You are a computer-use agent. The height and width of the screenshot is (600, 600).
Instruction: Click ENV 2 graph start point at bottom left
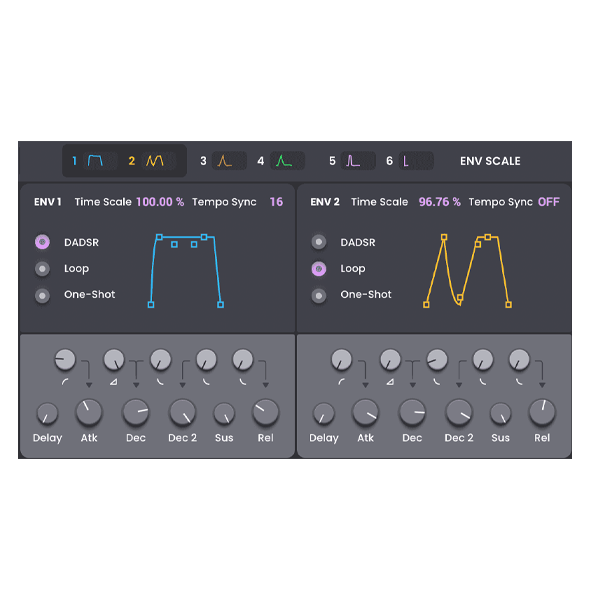(x=426, y=305)
